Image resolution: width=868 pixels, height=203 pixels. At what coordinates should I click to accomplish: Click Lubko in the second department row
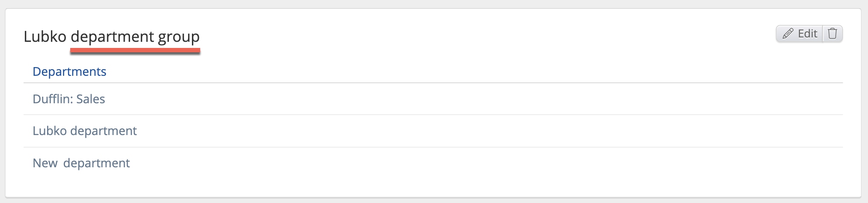tap(50, 131)
